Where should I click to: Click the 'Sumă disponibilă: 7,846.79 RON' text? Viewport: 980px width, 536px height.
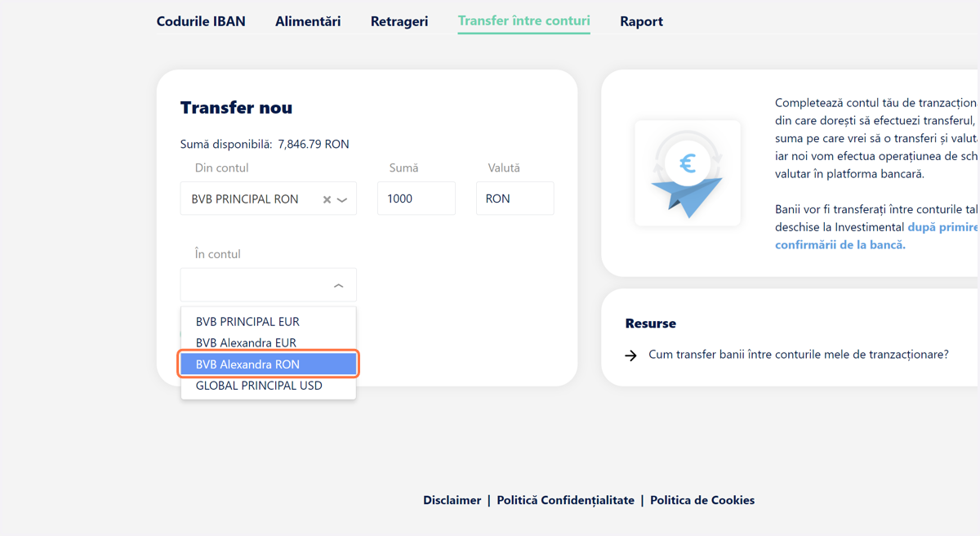(x=265, y=144)
